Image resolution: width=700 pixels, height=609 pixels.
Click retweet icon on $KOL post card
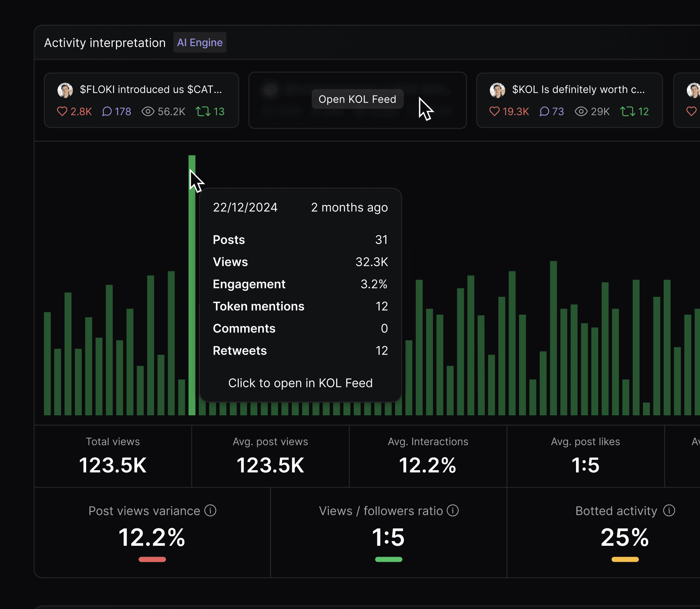(627, 111)
